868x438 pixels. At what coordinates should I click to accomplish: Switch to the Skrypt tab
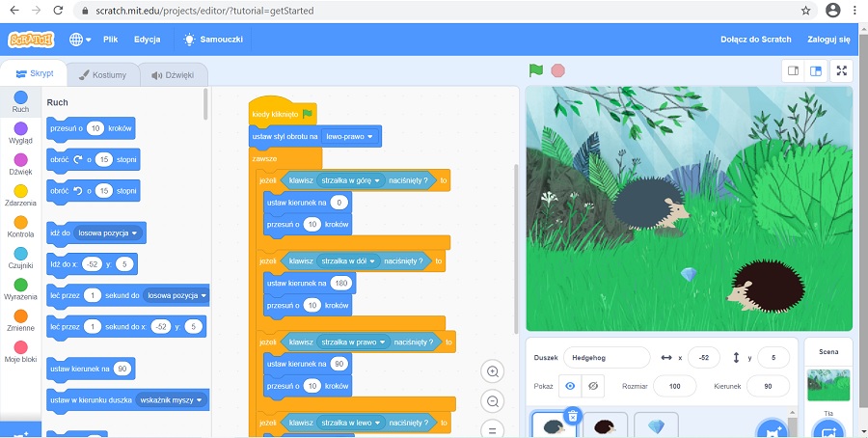coord(35,73)
